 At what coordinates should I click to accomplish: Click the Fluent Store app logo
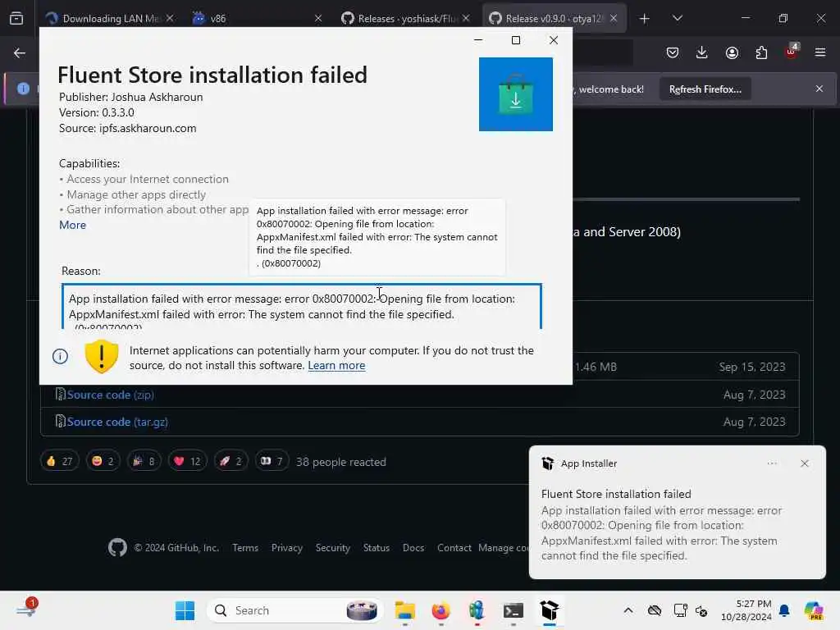[516, 94]
